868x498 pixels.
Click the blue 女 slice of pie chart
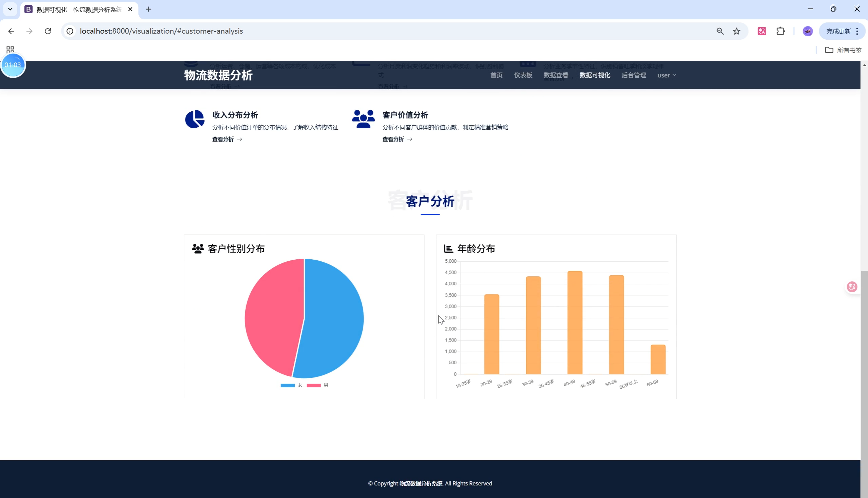coord(335,318)
